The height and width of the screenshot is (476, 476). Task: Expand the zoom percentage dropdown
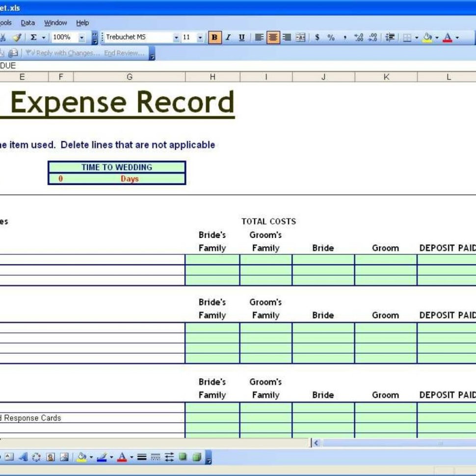(x=81, y=37)
